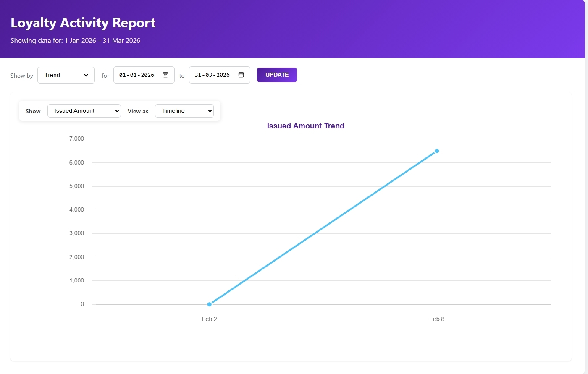The image size is (588, 374).
Task: Open the end date calendar picker icon
Action: (x=241, y=75)
